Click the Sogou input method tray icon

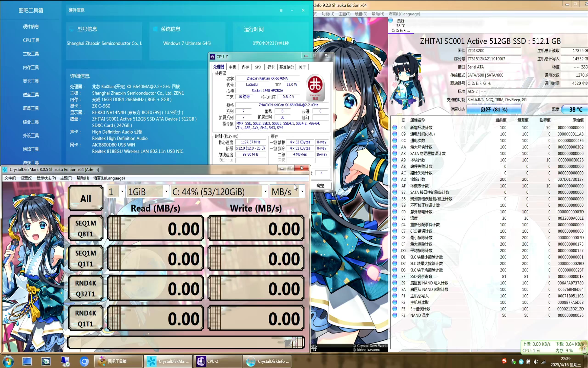[505, 361]
